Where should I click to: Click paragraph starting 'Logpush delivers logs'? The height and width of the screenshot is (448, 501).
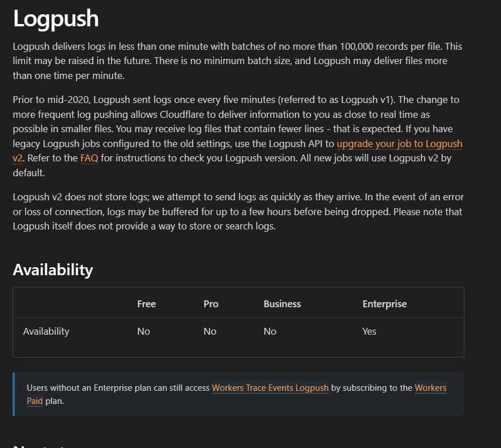point(172,61)
